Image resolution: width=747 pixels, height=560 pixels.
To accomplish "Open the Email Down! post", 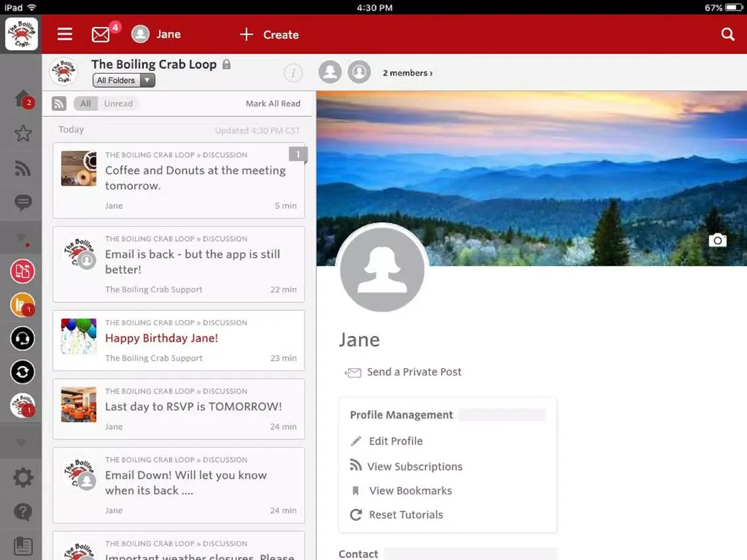I will 179,485.
